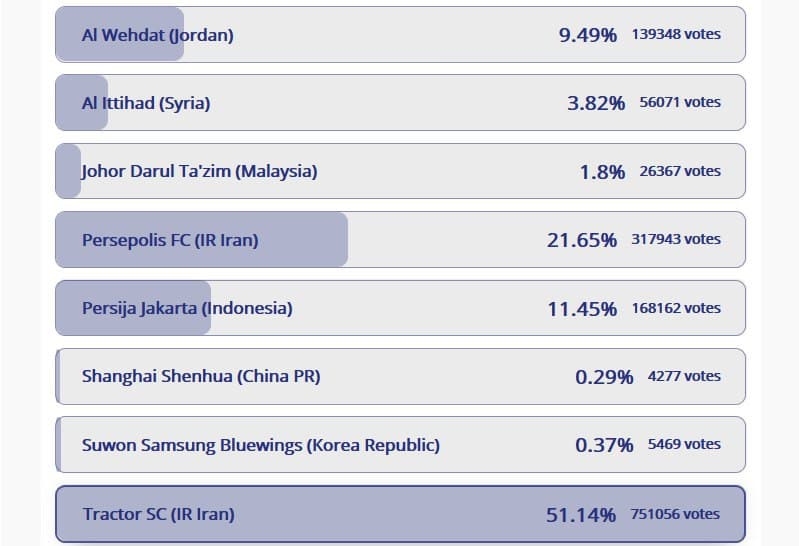
Task: Click the 3.82% result figure
Action: pyautogui.click(x=596, y=103)
